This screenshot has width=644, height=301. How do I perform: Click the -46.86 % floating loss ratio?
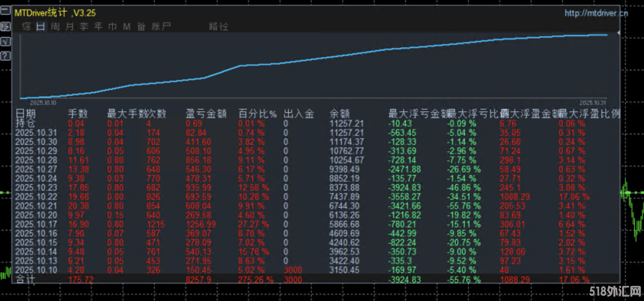tap(464, 188)
